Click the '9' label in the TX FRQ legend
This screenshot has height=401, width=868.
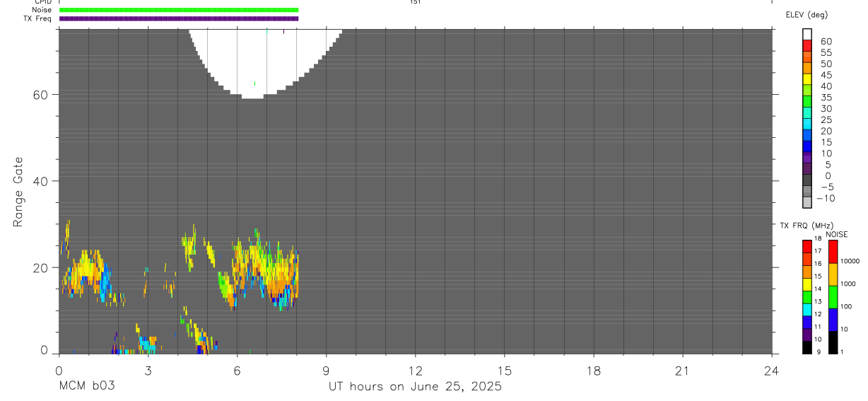pos(819,351)
